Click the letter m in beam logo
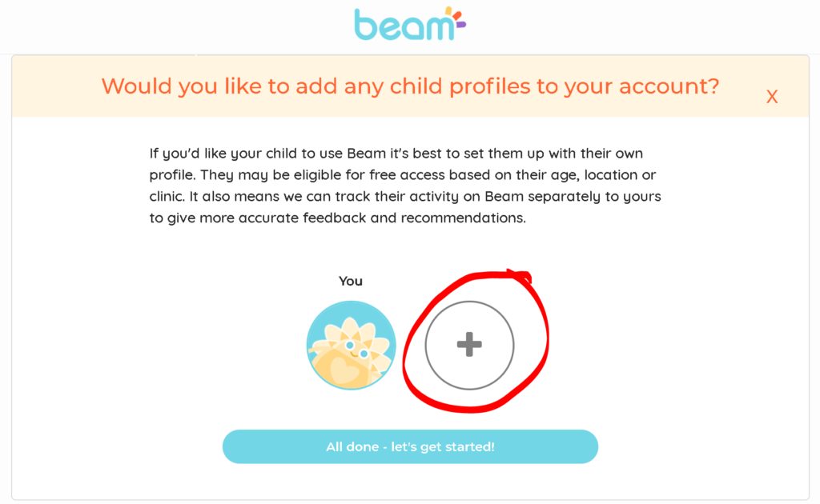This screenshot has width=820, height=504. (438, 29)
